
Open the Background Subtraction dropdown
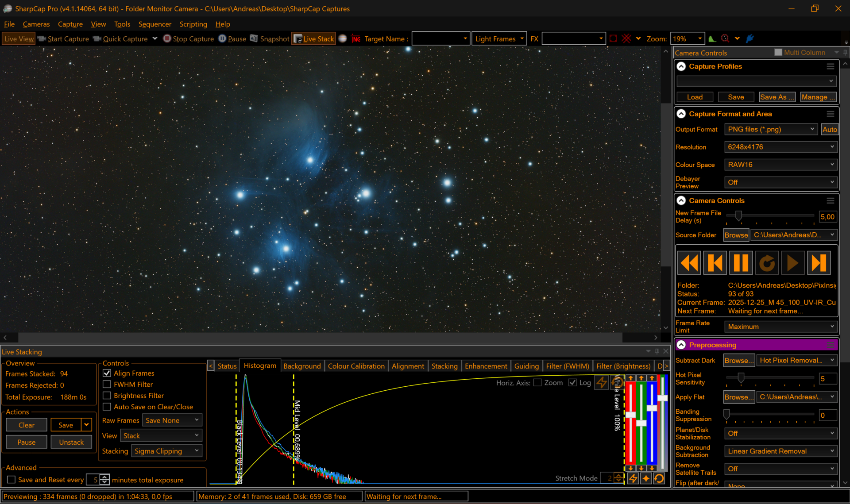point(781,451)
